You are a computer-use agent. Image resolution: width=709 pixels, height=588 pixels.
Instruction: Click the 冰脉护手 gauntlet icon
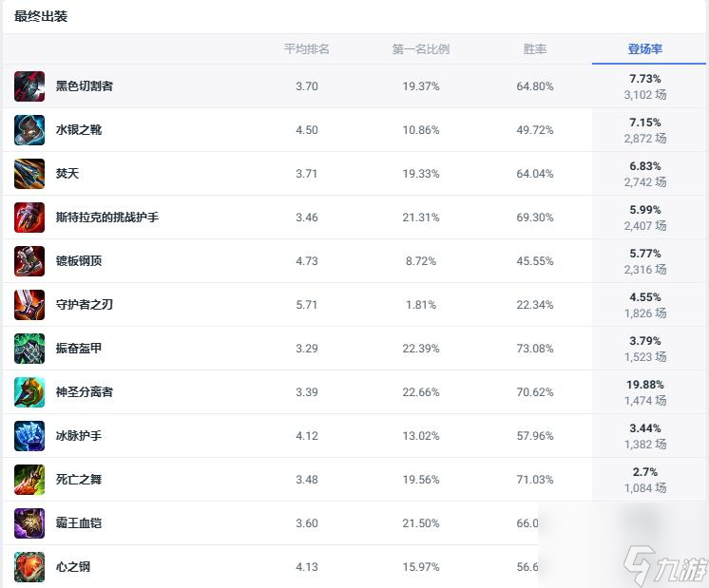(x=29, y=436)
